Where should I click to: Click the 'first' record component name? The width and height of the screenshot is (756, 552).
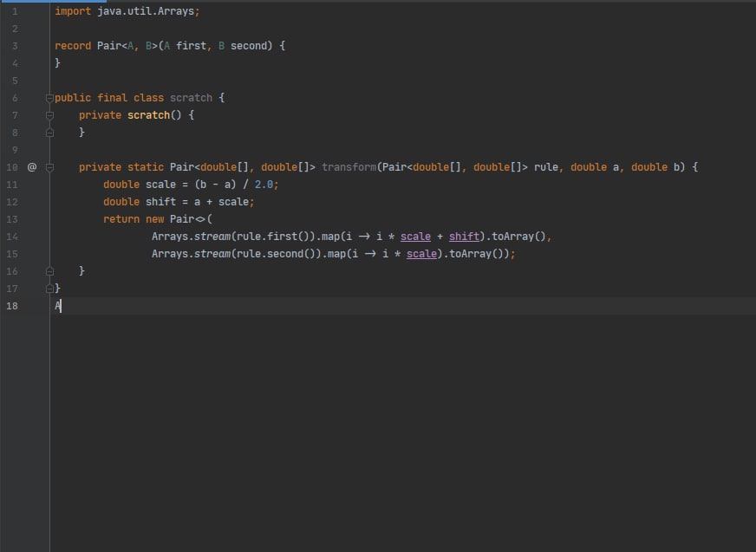(x=191, y=46)
